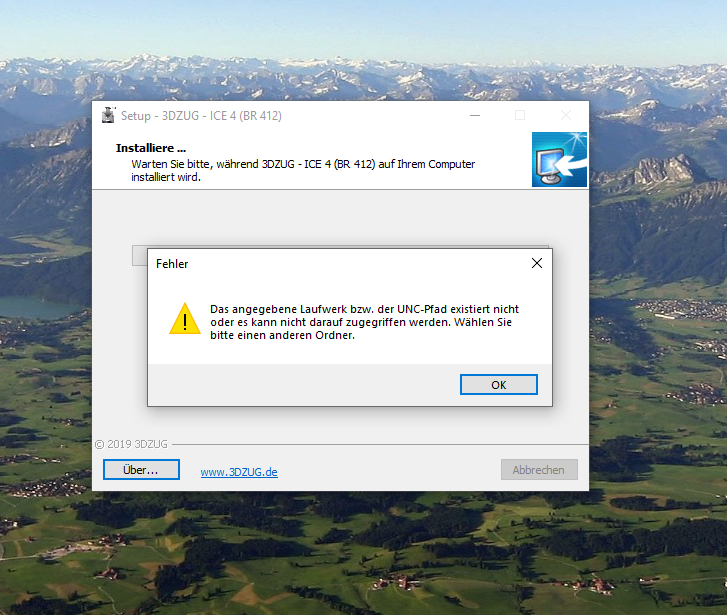
Task: Confirm the error with the OK button
Action: click(498, 384)
